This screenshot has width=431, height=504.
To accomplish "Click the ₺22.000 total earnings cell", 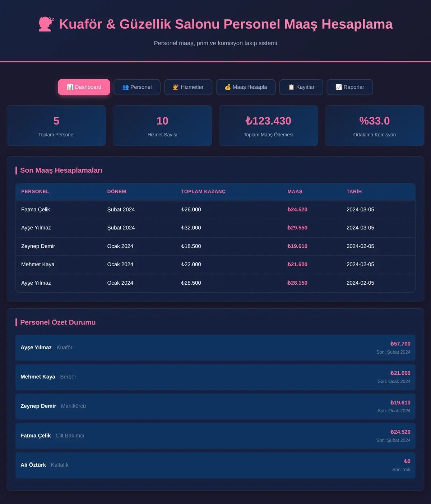I will pos(191,265).
